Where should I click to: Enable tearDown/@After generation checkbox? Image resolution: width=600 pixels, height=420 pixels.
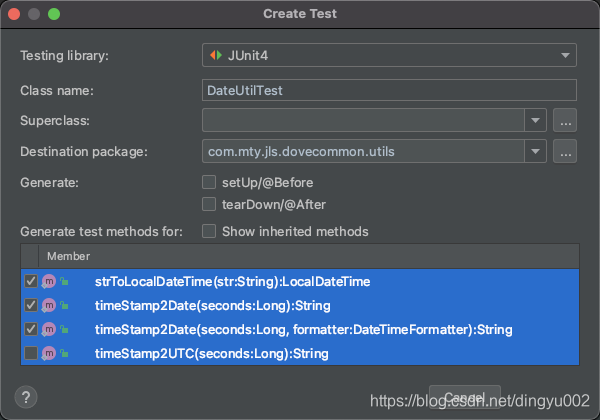click(x=209, y=204)
